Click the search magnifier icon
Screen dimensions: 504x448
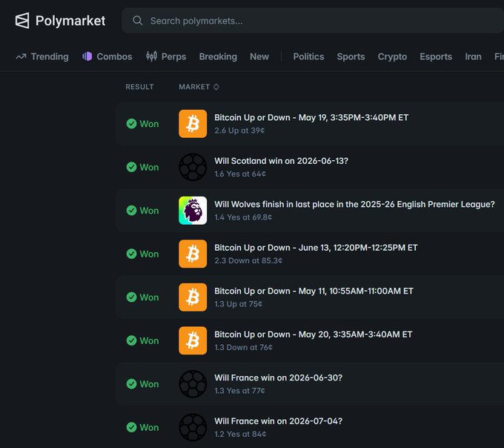tap(138, 21)
